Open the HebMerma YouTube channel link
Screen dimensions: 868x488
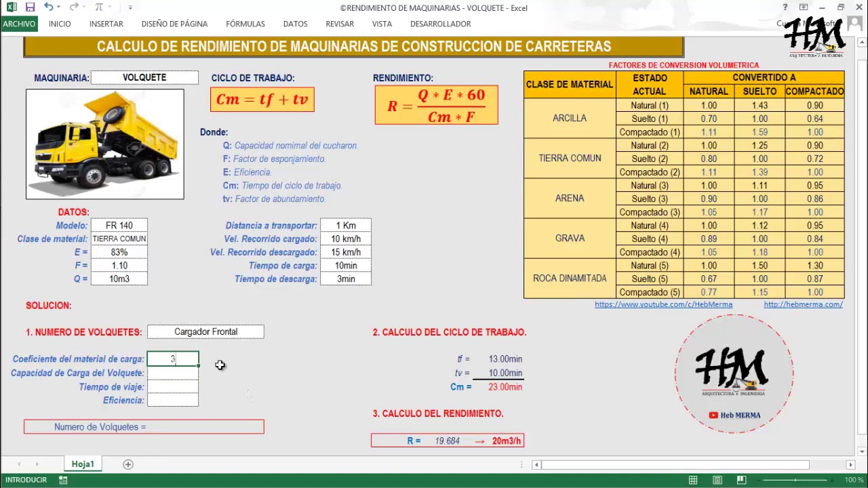click(663, 304)
